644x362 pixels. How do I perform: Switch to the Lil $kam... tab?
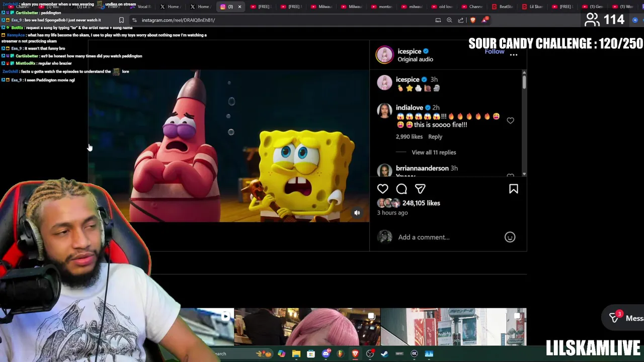coord(532,7)
